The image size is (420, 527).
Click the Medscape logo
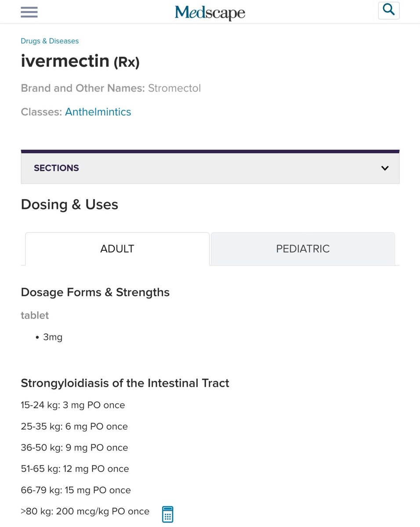tap(210, 12)
